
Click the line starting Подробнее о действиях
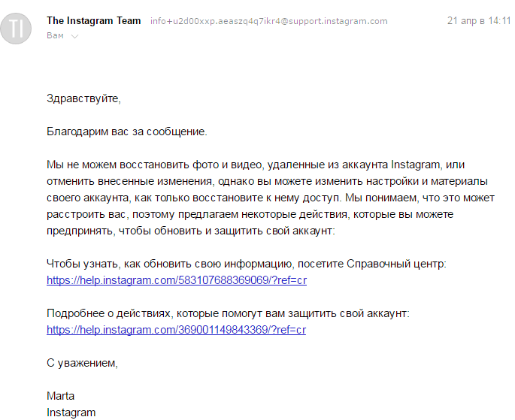(228, 313)
